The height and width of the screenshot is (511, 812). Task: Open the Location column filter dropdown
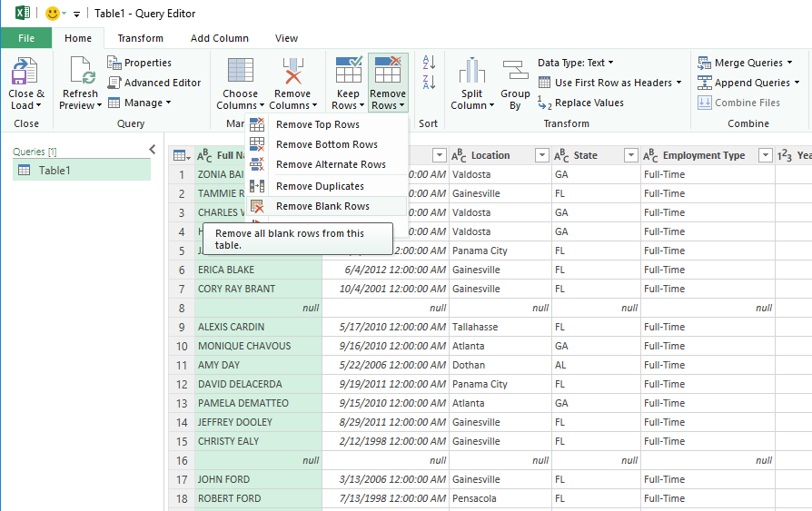click(x=541, y=155)
